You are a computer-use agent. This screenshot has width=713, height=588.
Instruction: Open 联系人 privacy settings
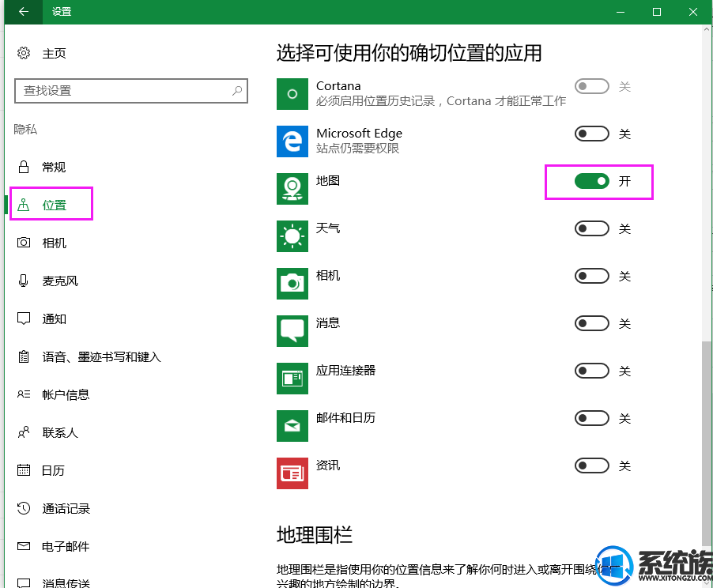pos(60,432)
